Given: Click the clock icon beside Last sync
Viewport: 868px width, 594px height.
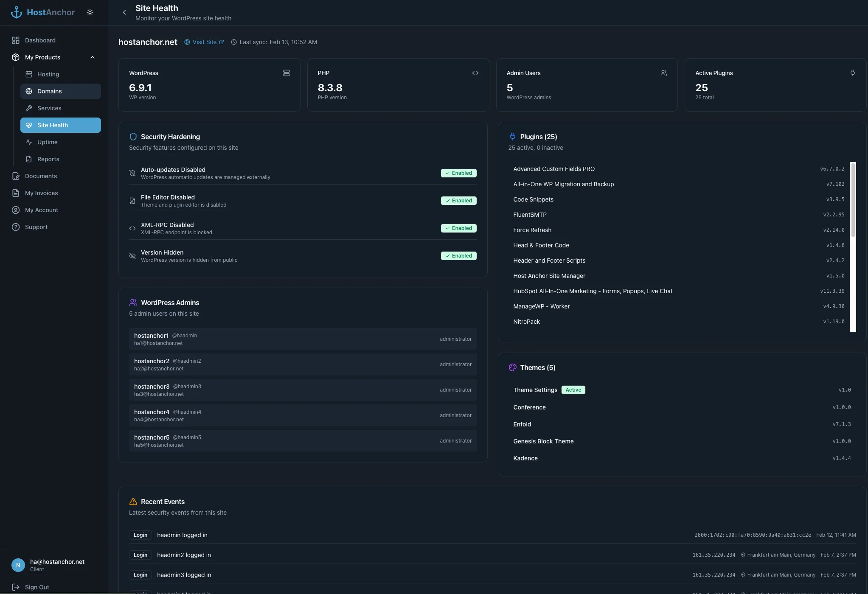Looking at the screenshot, I should tap(233, 42).
